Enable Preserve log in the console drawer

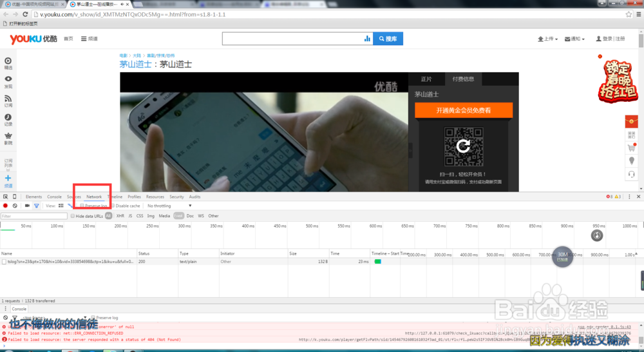click(93, 317)
